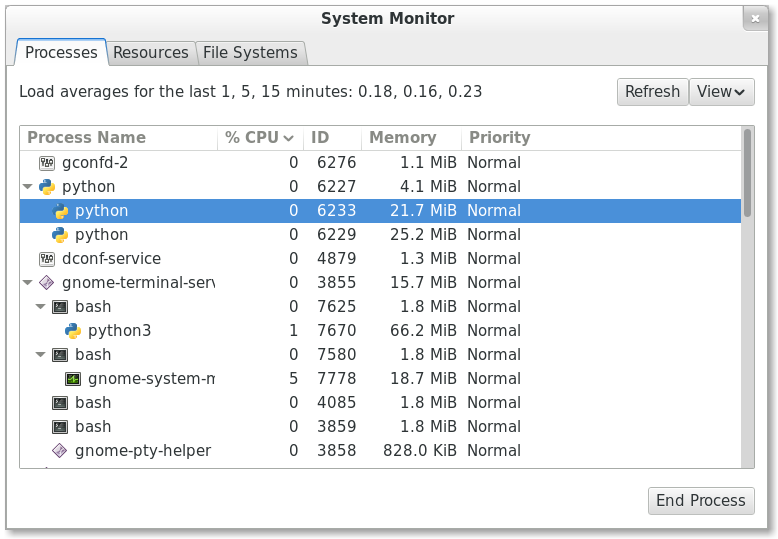Screen dimensions: 778x539
Task: Click the gnome-pty-helper diamond icon
Action: [60, 451]
